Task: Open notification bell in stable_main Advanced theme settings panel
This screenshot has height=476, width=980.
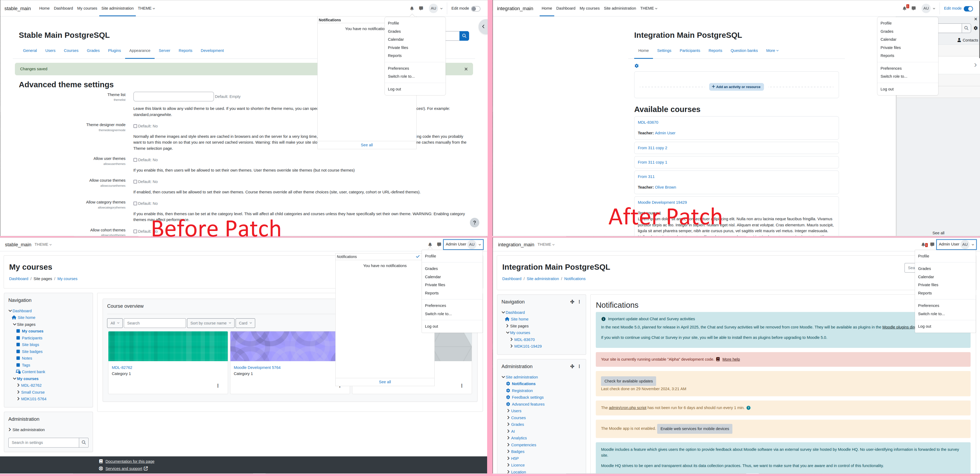Action: pyautogui.click(x=412, y=8)
